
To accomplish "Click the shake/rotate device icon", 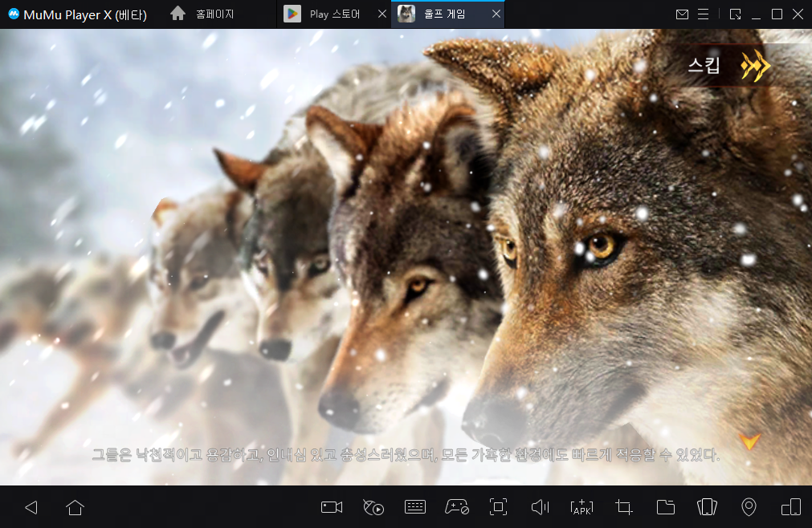I will 707,507.
